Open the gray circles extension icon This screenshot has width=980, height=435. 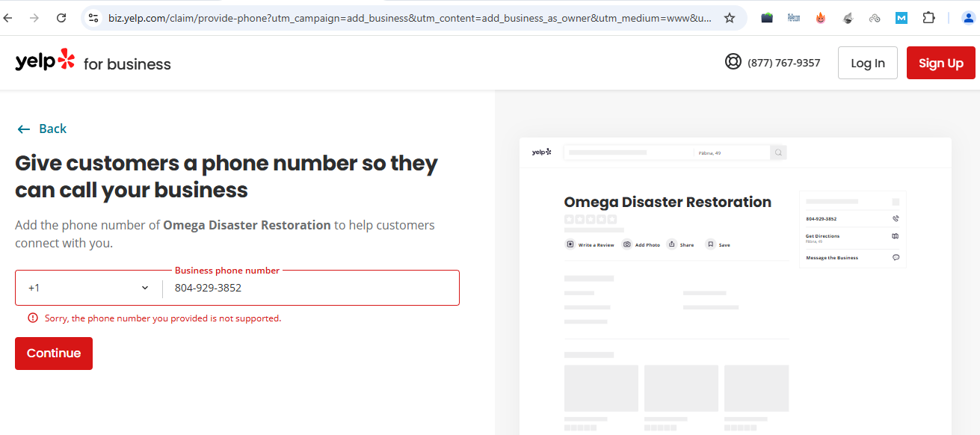(875, 18)
